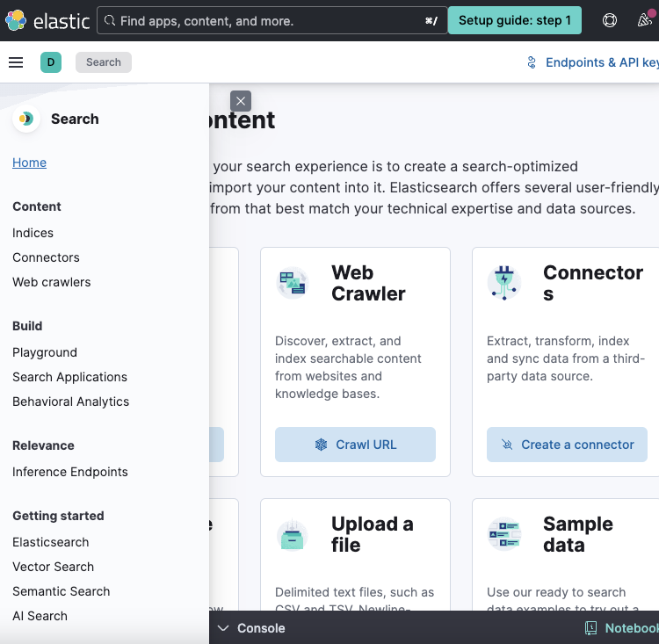Click the Crawl URL button
The width and height of the screenshot is (659, 644).
pos(355,445)
